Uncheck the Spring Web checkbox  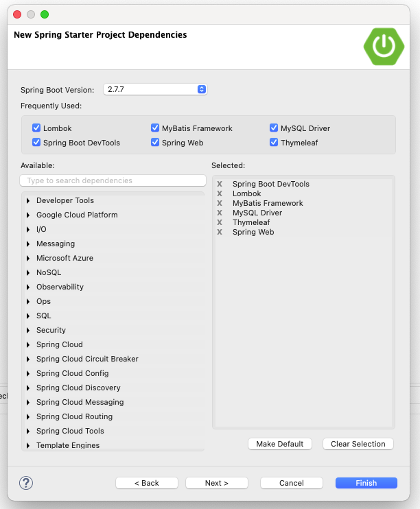tap(155, 142)
